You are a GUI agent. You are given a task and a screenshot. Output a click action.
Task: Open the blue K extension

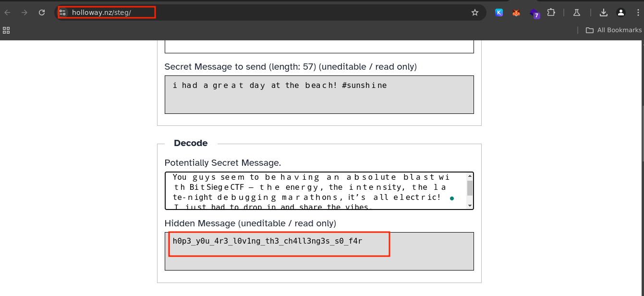(499, 12)
